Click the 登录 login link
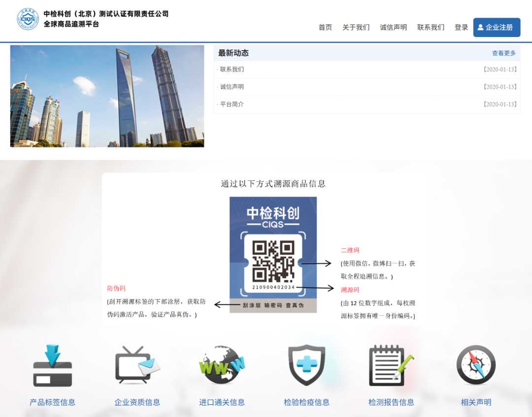532x417 pixels. tap(461, 28)
